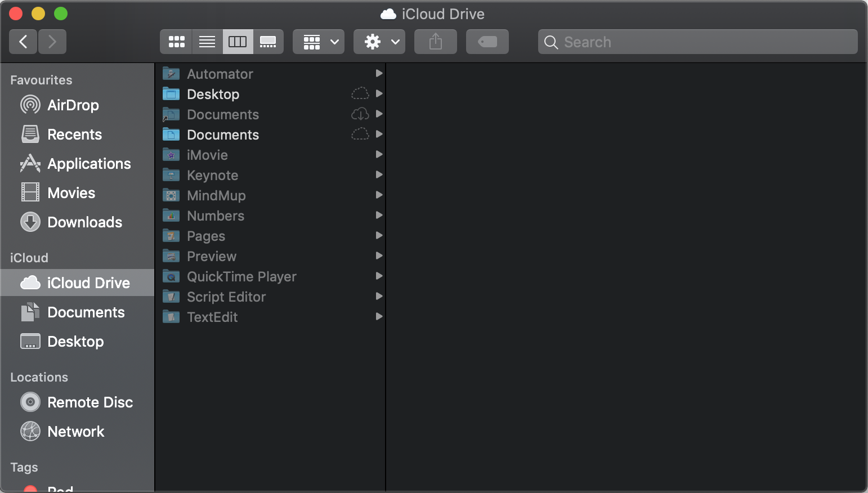The height and width of the screenshot is (493, 868).
Task: Open the gear Action menu dropdown
Action: pos(379,42)
